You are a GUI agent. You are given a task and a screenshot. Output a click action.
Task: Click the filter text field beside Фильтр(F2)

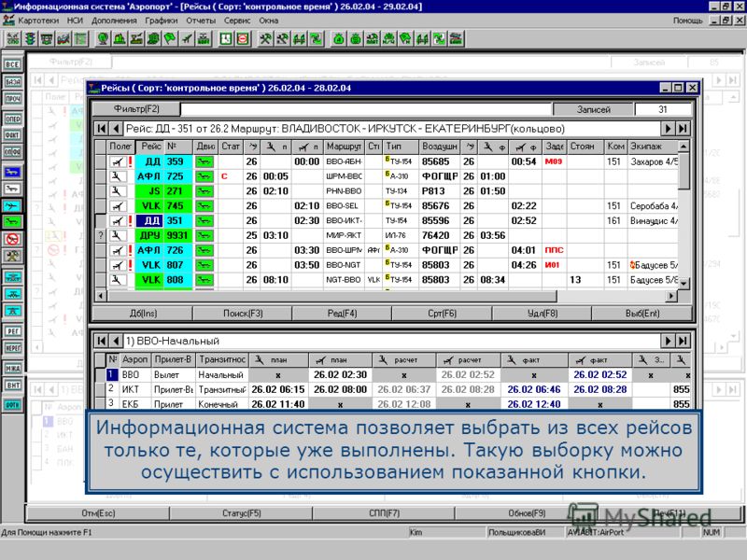coord(366,109)
